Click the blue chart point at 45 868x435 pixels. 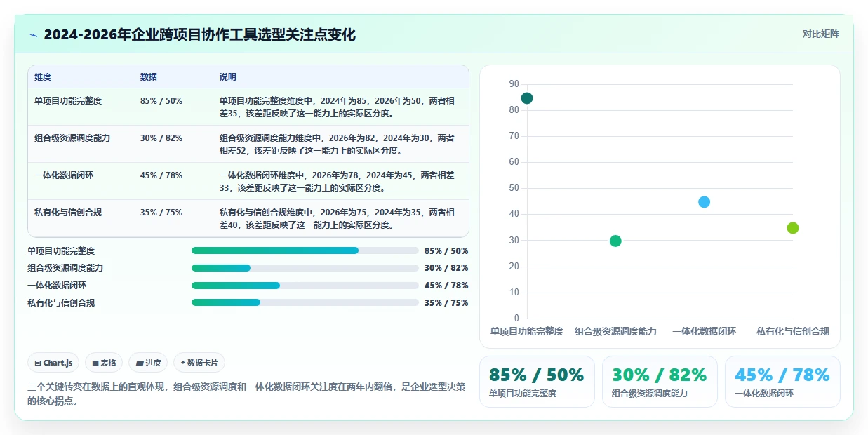[705, 202]
